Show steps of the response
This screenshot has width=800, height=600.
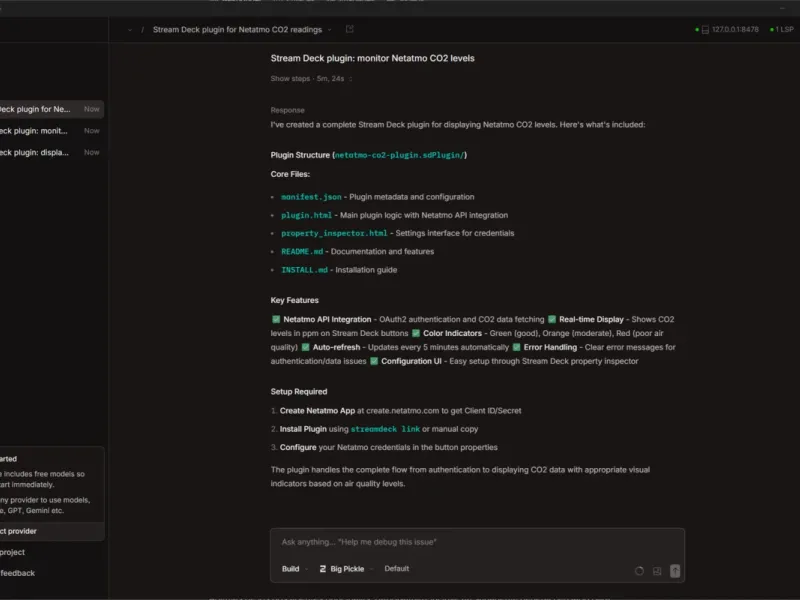[x=290, y=79]
